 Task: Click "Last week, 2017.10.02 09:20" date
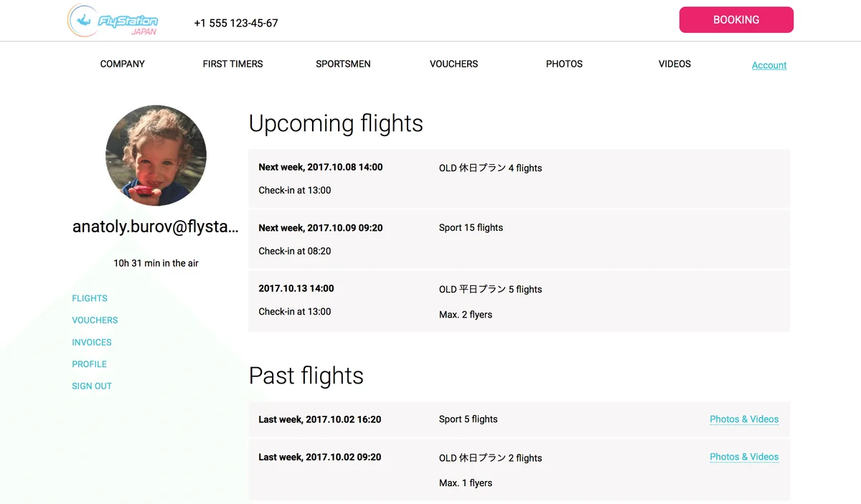click(320, 457)
